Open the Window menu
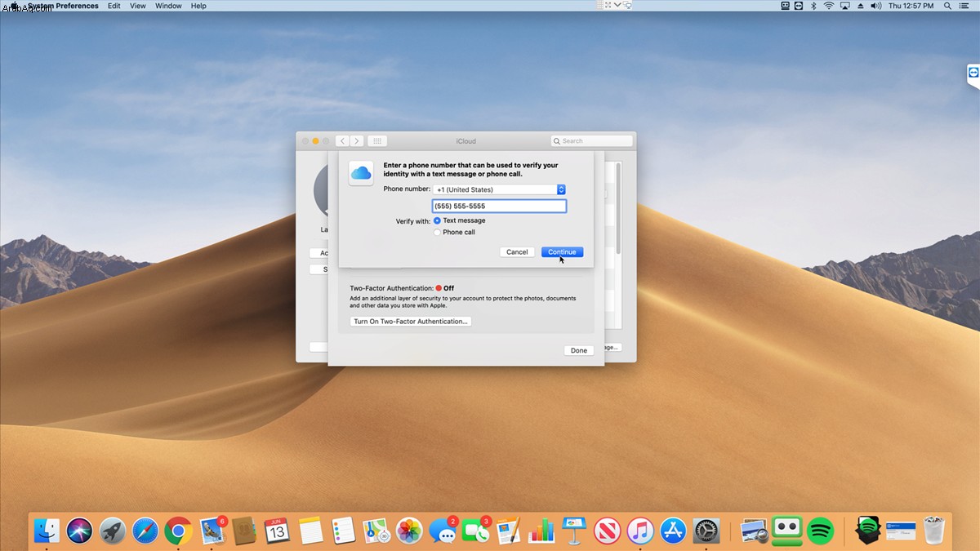980x551 pixels. (x=168, y=6)
